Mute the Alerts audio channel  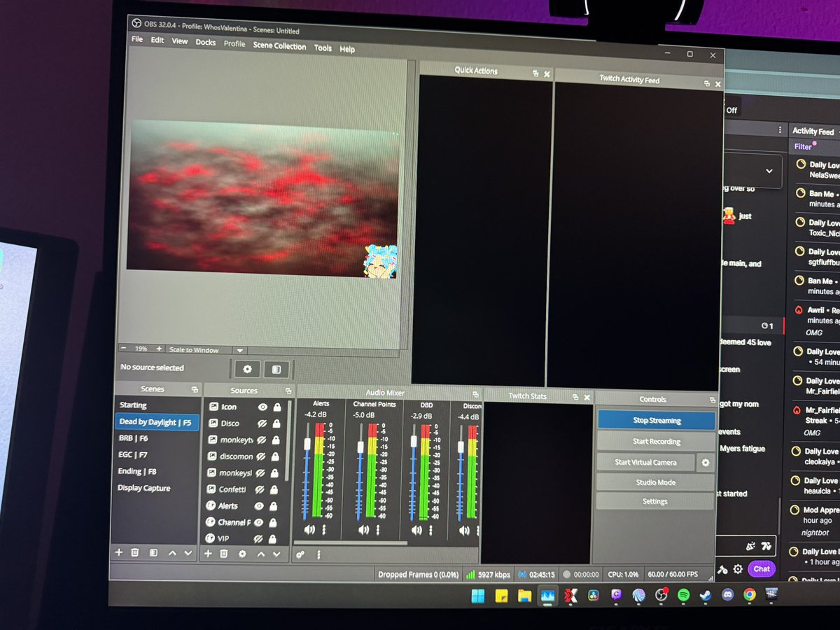[x=309, y=530]
